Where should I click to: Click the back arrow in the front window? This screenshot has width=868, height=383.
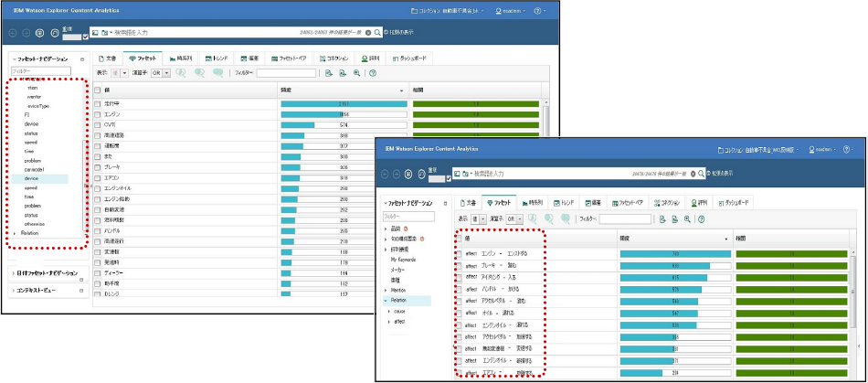pyautogui.click(x=386, y=174)
